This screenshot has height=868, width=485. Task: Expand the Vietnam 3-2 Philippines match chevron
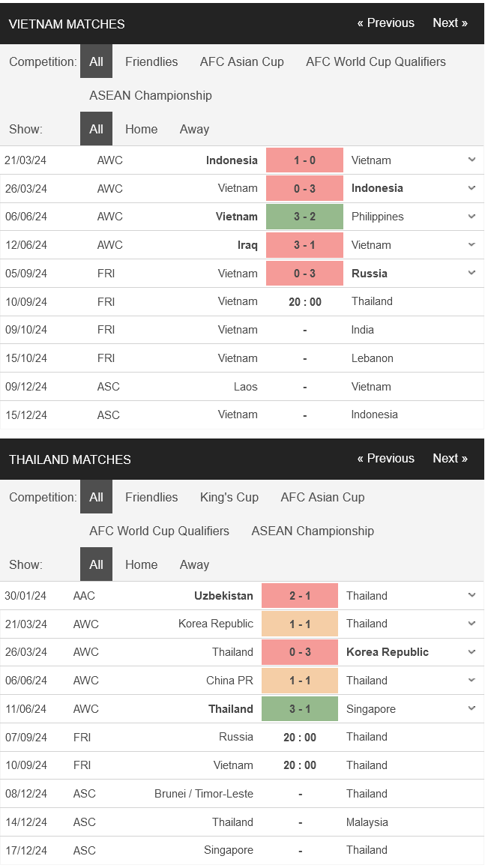[x=472, y=217]
